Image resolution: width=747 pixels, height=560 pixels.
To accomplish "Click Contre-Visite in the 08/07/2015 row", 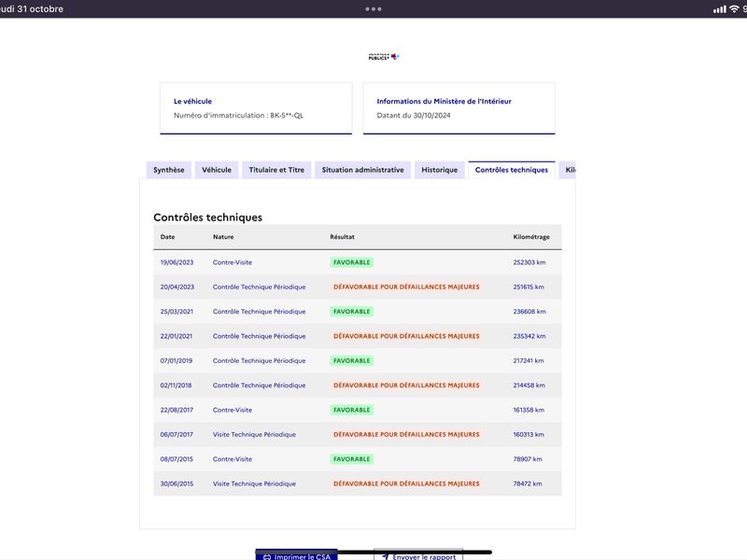I will coord(233,459).
